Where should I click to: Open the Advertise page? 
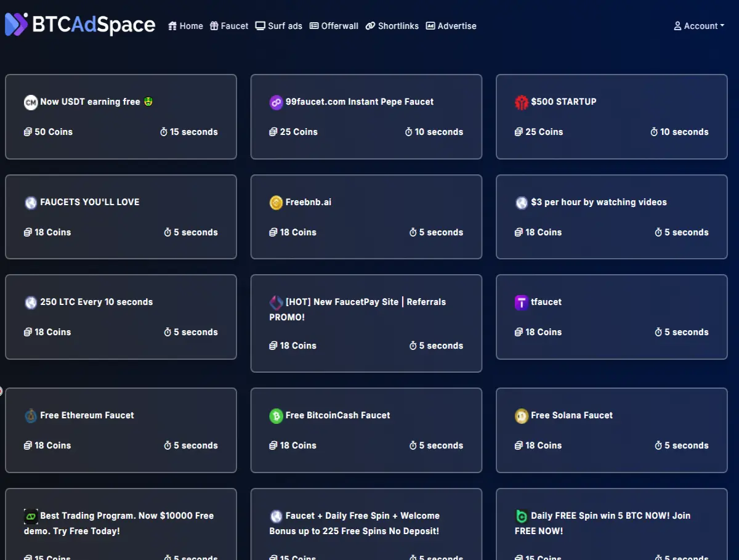pos(451,26)
